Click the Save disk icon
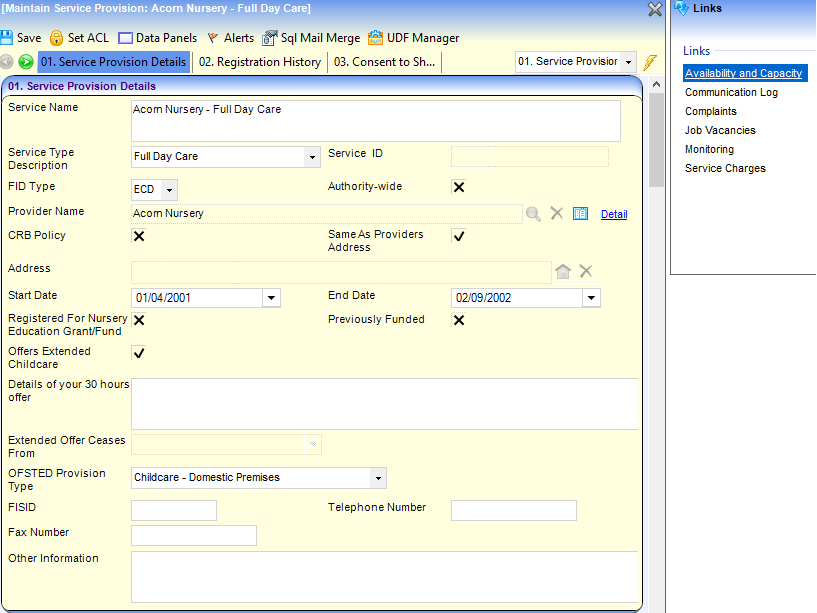This screenshot has height=613, width=817. pyautogui.click(x=8, y=38)
